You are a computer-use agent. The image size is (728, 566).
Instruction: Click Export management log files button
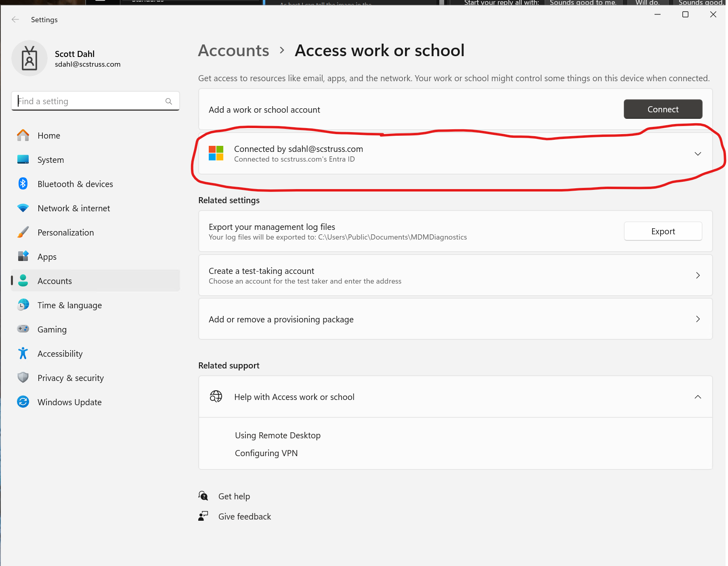pos(663,231)
